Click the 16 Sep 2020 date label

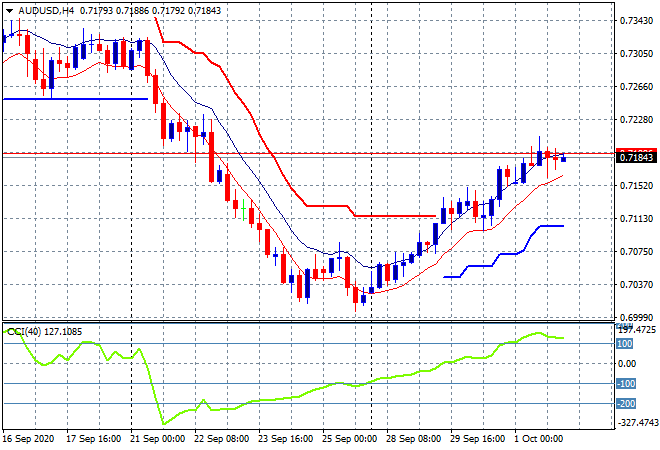point(30,439)
